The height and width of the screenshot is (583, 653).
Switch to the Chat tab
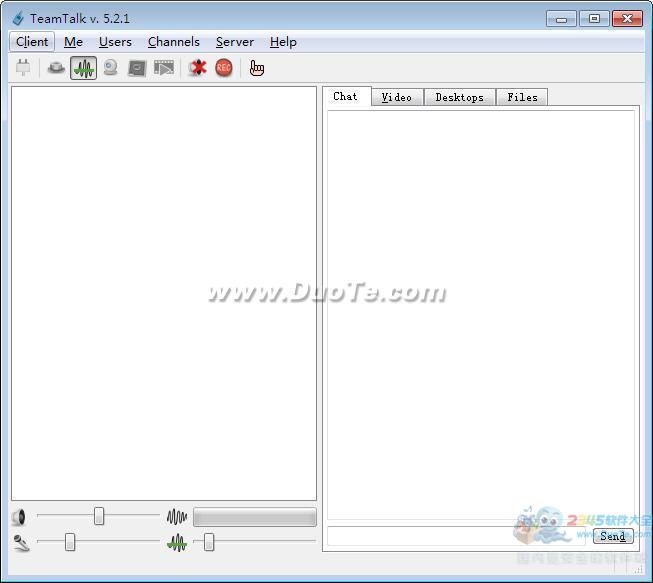point(346,97)
